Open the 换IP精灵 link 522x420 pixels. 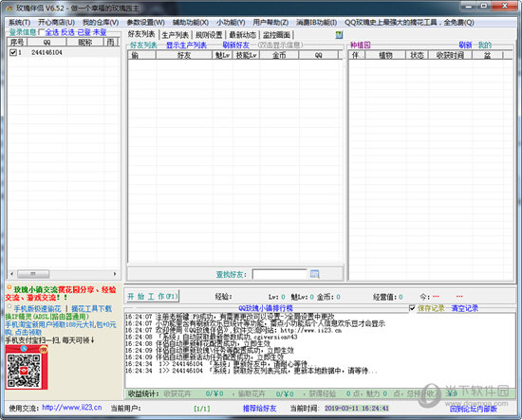click(47, 317)
